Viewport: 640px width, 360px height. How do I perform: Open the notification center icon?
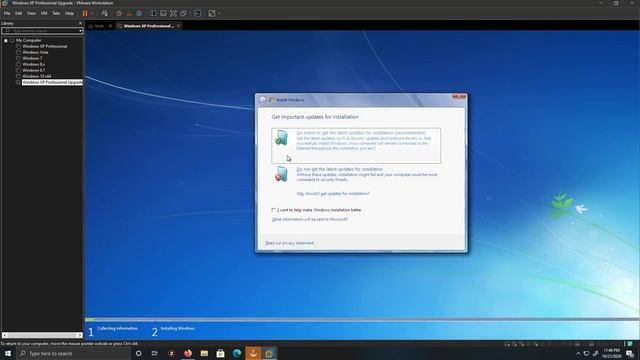pyautogui.click(x=630, y=353)
